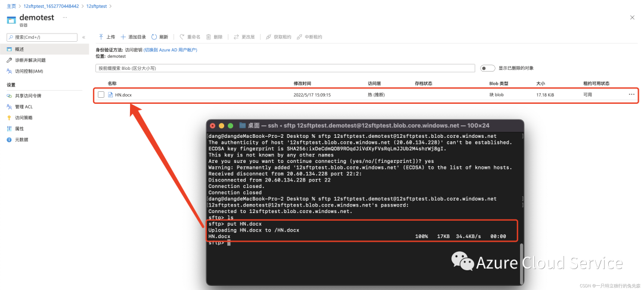Click 切换到 Azure AD 用户帐户 link
Image resolution: width=644 pixels, height=290 pixels.
coord(171,50)
